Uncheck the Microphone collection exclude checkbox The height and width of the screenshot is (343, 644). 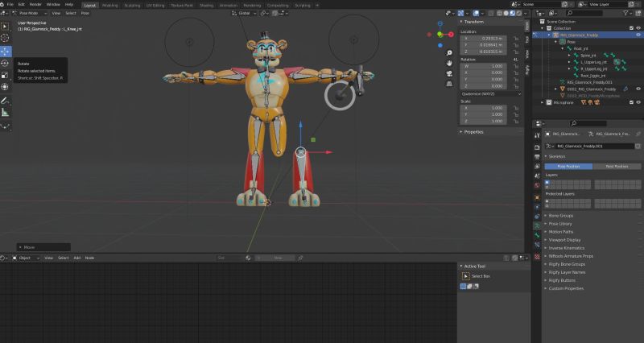point(632,102)
